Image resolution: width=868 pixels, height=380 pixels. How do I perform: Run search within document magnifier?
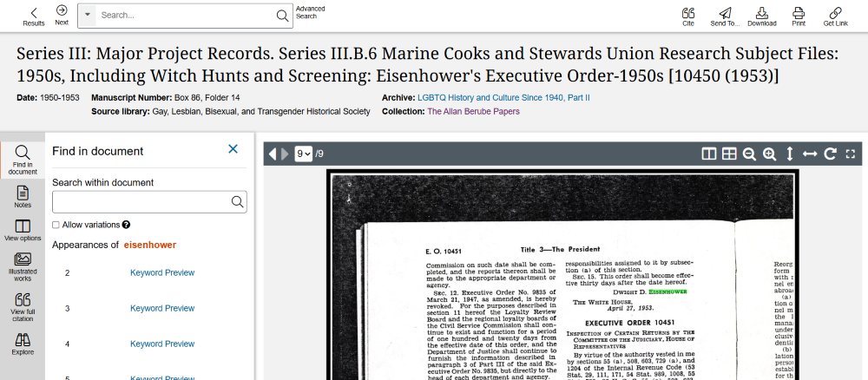[238, 202]
